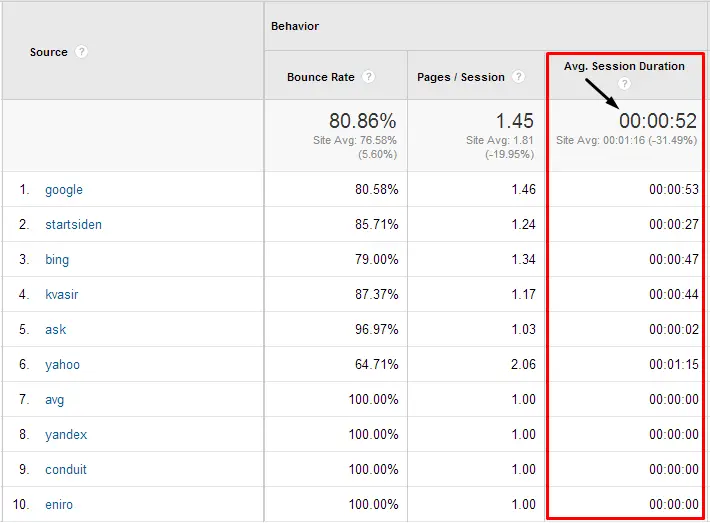Select yahoo session duration 00:01:15
The image size is (710, 523).
tap(674, 364)
